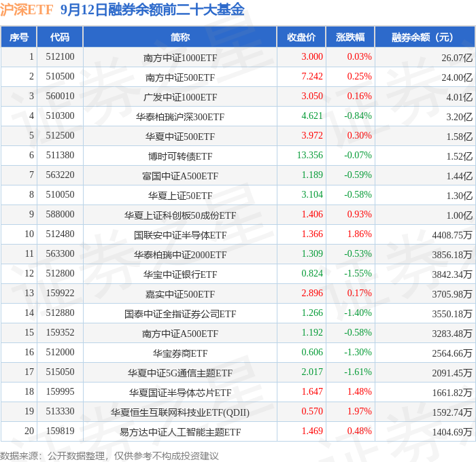Image resolution: width=476 pixels, height=462 pixels.
Task: Click code 159352
Action: click(60, 333)
